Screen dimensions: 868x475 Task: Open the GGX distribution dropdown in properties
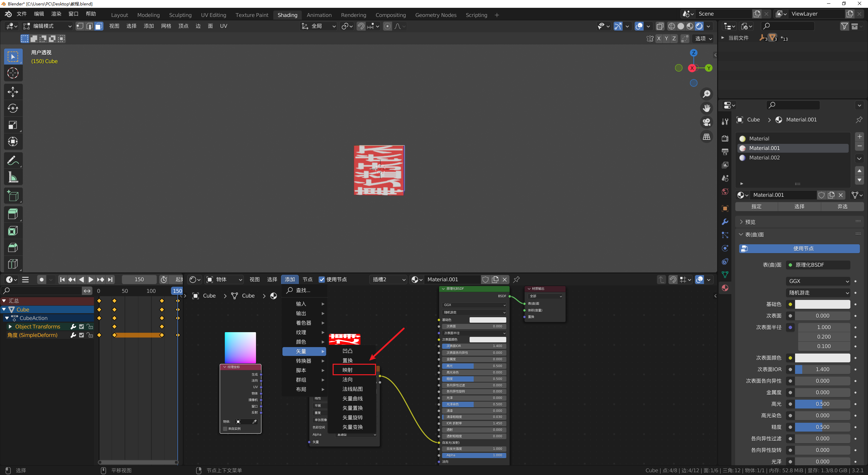817,281
